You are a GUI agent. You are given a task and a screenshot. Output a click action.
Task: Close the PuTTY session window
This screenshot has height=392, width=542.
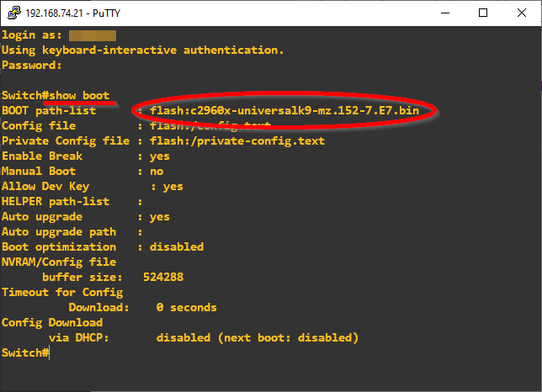[522, 13]
